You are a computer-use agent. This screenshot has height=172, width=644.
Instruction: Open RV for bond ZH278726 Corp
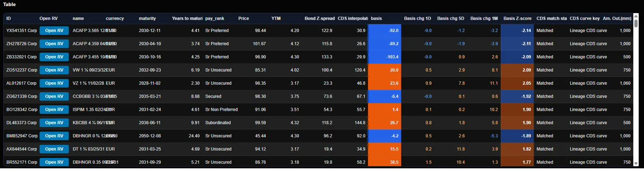(x=54, y=43)
